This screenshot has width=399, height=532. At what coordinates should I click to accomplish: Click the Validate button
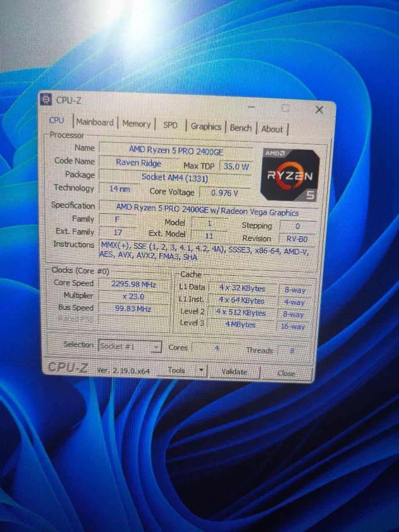[x=234, y=372]
